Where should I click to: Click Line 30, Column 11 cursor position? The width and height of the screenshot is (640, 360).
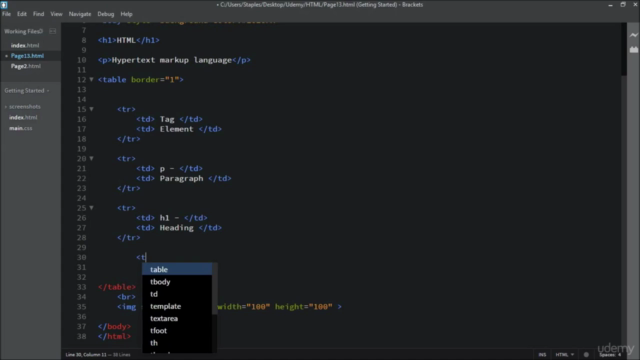(x=86, y=355)
